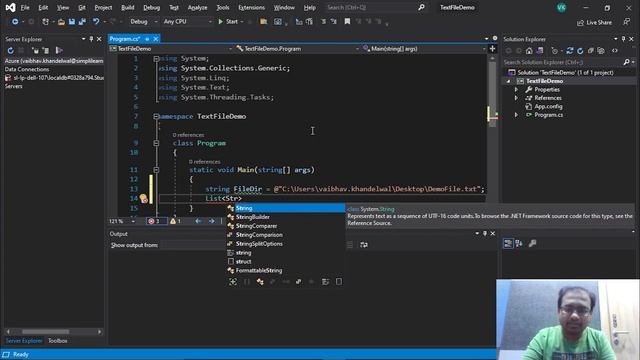Open the Extensions menu
This screenshot has height=360, width=640.
click(251, 7)
